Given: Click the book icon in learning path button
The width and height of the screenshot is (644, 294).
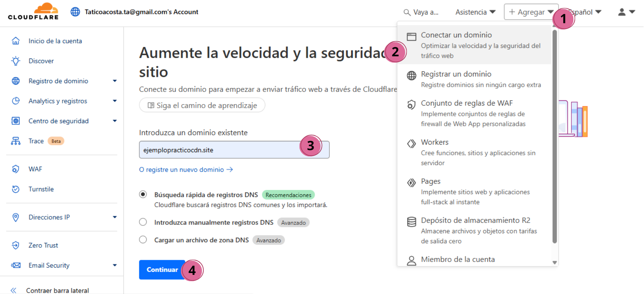Looking at the screenshot, I should tap(151, 105).
